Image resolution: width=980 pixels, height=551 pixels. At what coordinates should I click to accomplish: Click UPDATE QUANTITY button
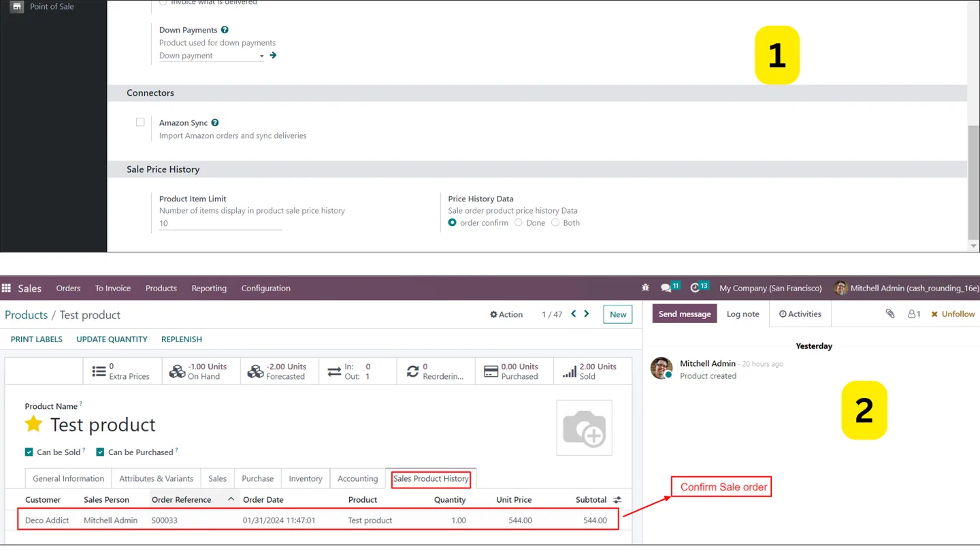click(112, 339)
